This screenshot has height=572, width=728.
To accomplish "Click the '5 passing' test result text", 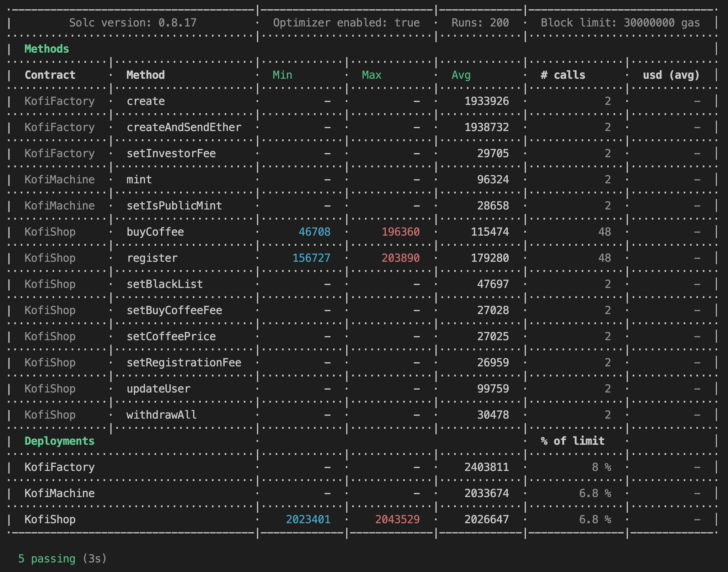I will [x=47, y=559].
